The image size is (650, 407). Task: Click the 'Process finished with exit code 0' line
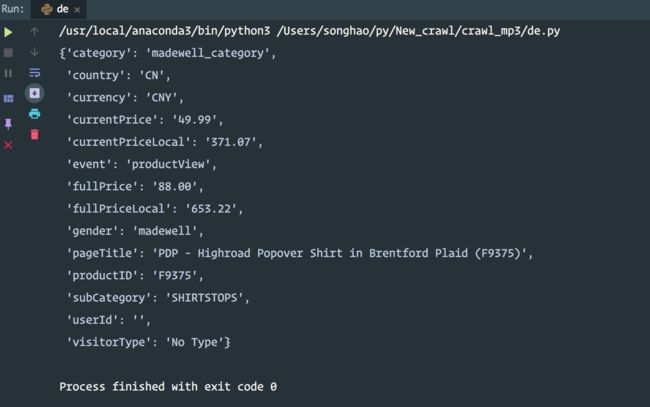pyautogui.click(x=168, y=387)
